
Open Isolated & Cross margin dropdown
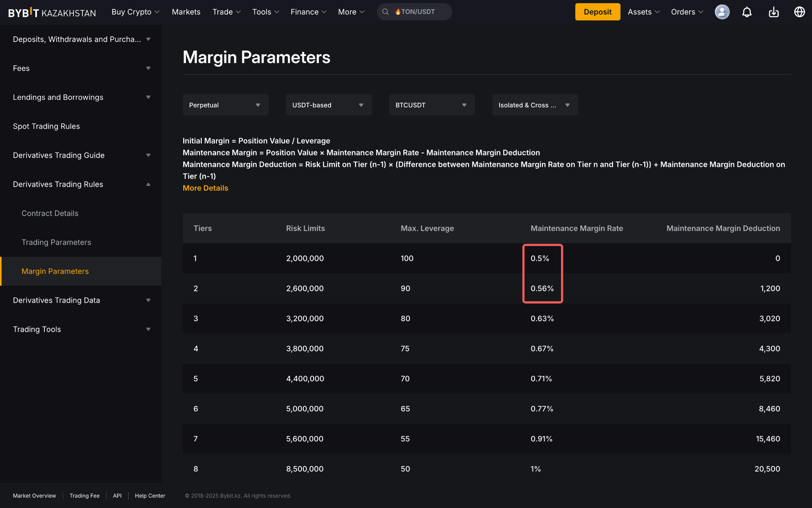click(534, 105)
